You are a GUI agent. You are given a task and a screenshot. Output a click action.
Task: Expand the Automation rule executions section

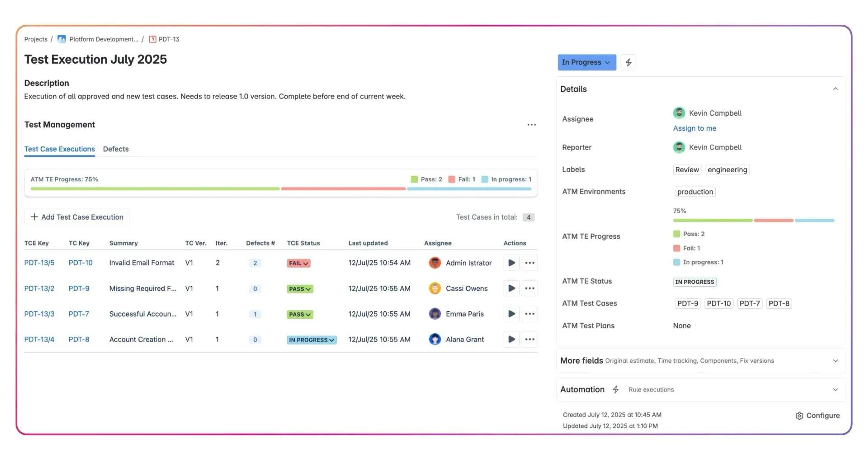tap(835, 390)
